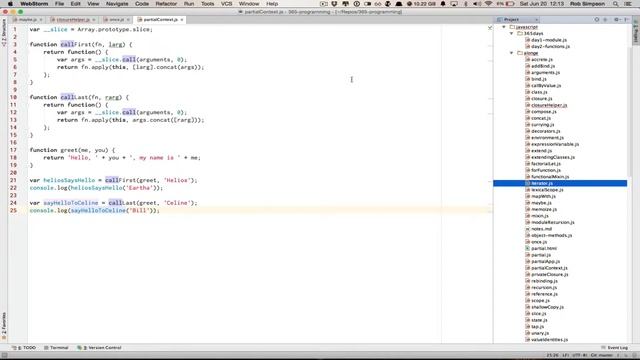This screenshot has height=360, width=640.
Task: Open the Terminal tool window
Action: click(x=56, y=348)
